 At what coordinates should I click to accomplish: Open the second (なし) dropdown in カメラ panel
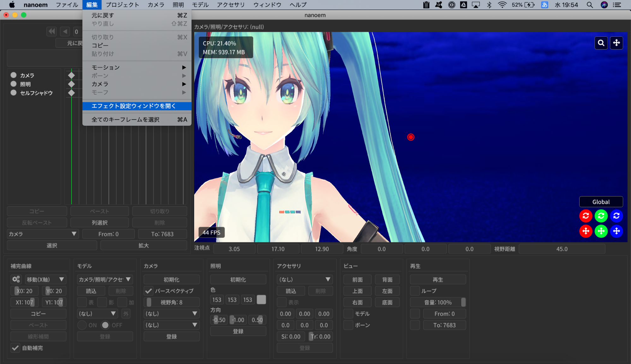171,325
